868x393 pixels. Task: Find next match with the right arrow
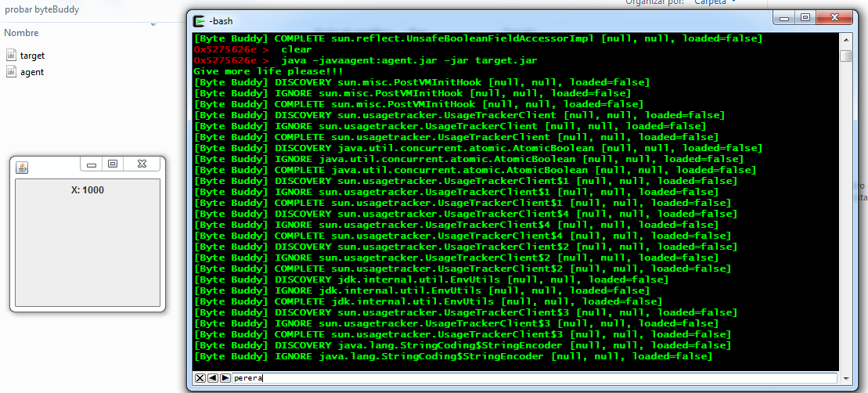tap(225, 378)
